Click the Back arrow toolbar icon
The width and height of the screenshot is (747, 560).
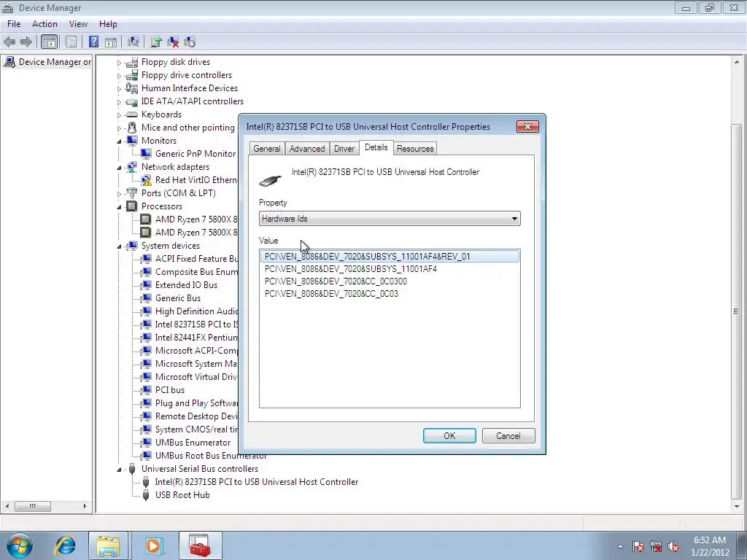9,42
